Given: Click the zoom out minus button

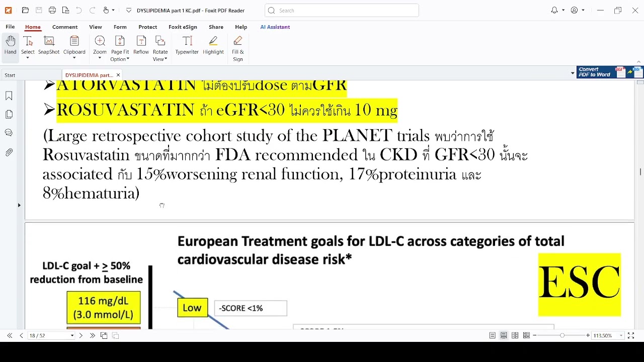Looking at the screenshot, I should click(x=535, y=335).
